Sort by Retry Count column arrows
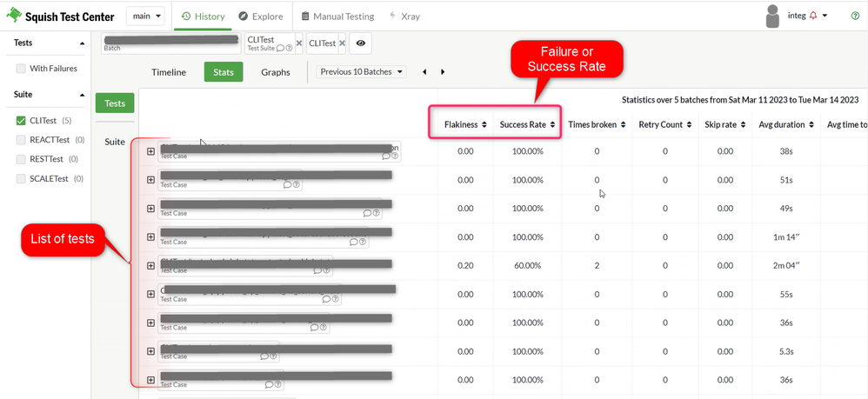This screenshot has height=399, width=868. [689, 125]
